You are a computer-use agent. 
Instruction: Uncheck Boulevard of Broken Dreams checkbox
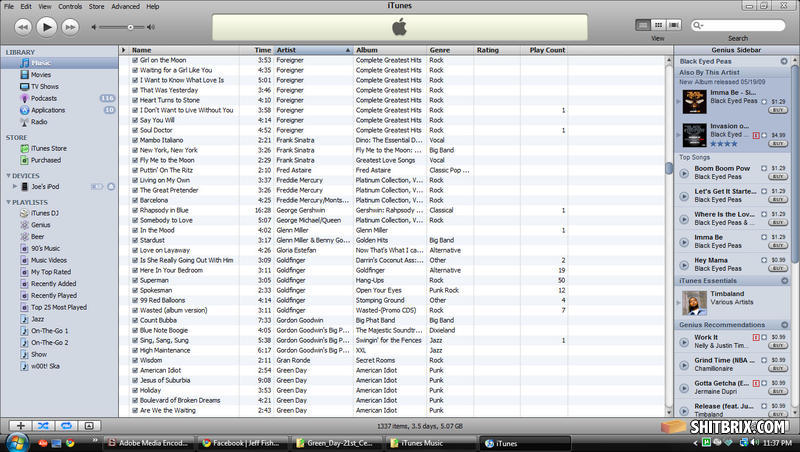(135, 400)
